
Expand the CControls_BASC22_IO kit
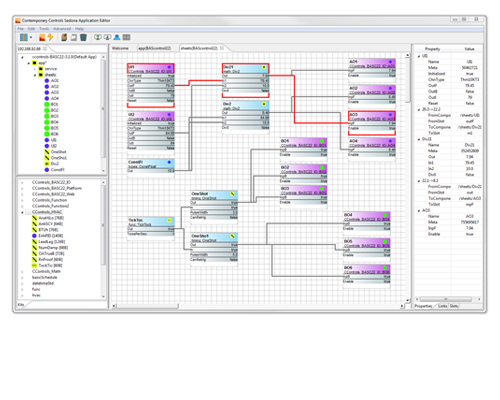22,182
